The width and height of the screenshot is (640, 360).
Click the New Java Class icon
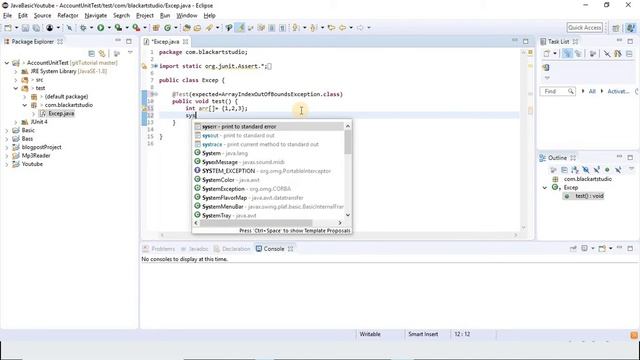coord(167,28)
